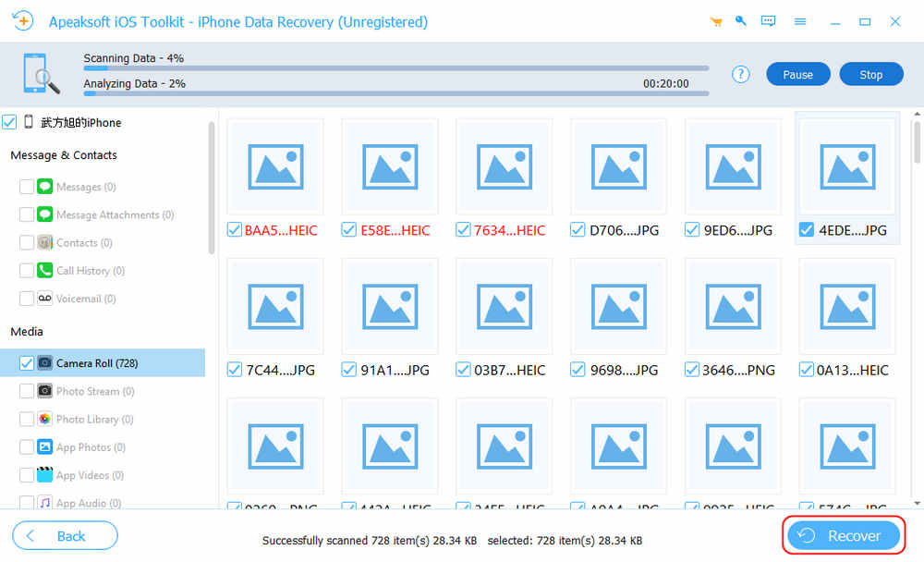Open the 91A1...JPG thumbnail
Viewport: 924px width, 562px height.
(x=390, y=307)
